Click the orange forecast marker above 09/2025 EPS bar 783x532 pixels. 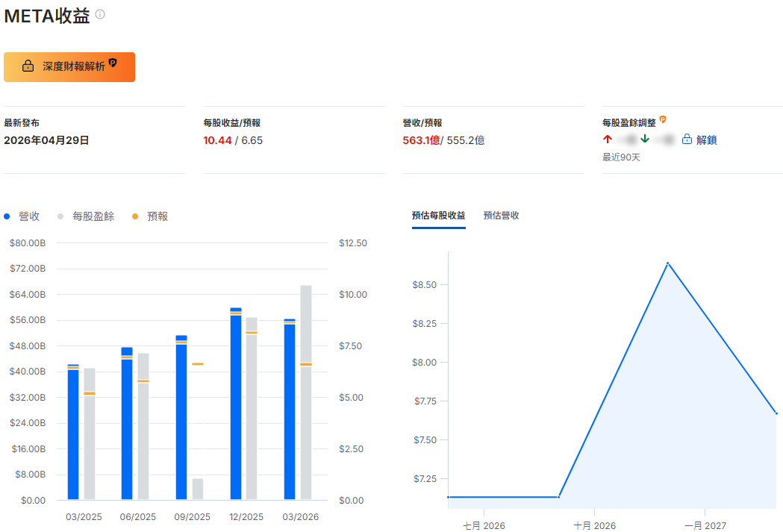[198, 364]
